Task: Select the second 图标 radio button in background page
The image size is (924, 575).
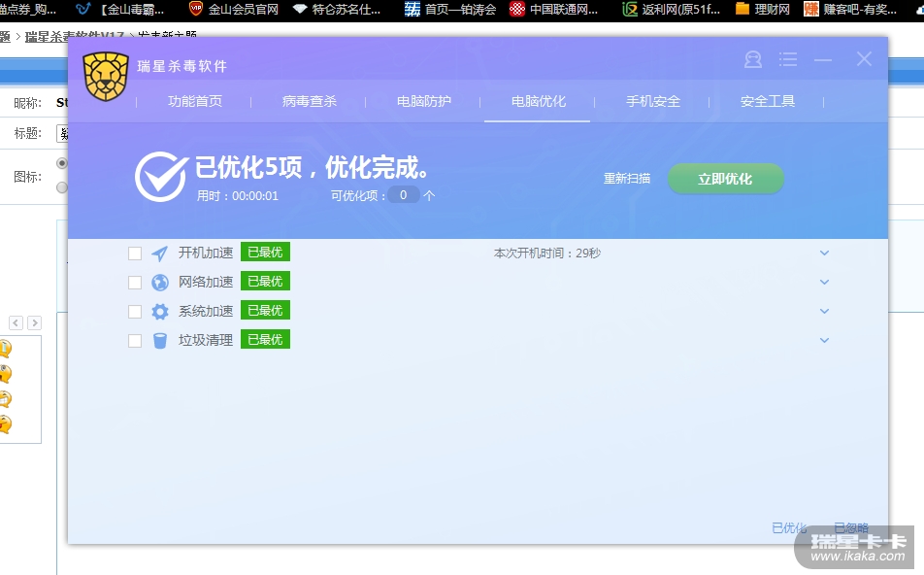Action: coord(62,187)
